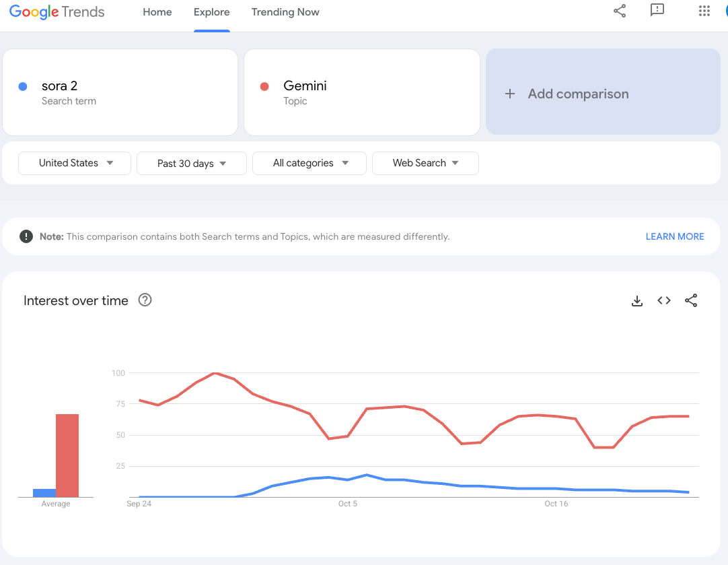Expand the Web Search type dropdown

click(x=425, y=163)
